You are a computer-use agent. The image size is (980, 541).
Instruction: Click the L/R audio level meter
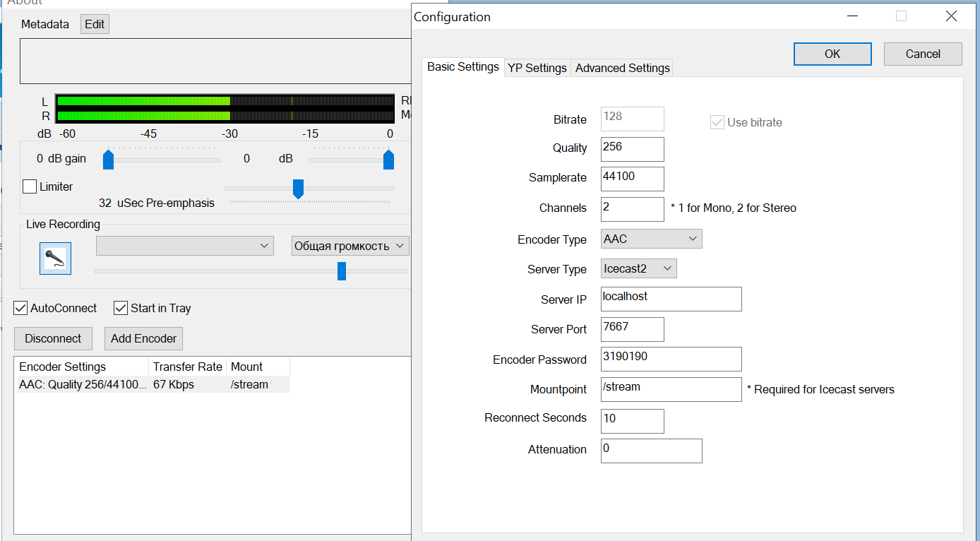pyautogui.click(x=225, y=108)
